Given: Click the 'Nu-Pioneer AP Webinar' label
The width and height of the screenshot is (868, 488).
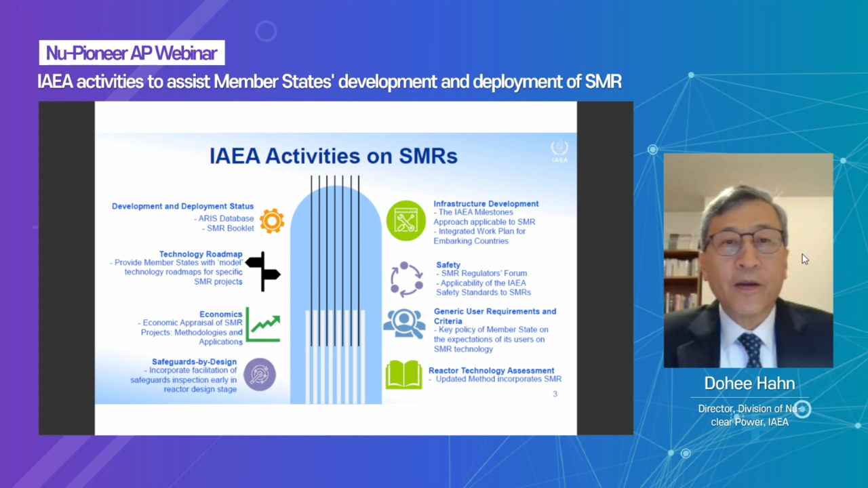Looking at the screenshot, I should tap(132, 53).
